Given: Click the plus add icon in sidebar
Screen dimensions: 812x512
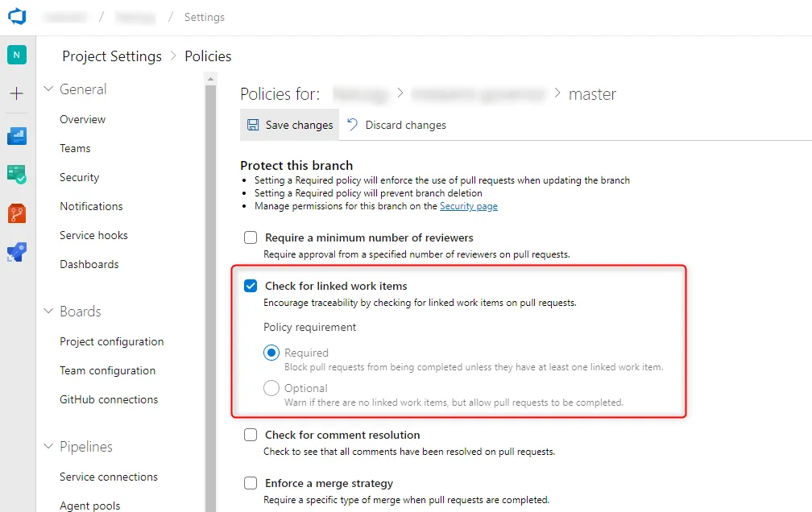Looking at the screenshot, I should (17, 94).
